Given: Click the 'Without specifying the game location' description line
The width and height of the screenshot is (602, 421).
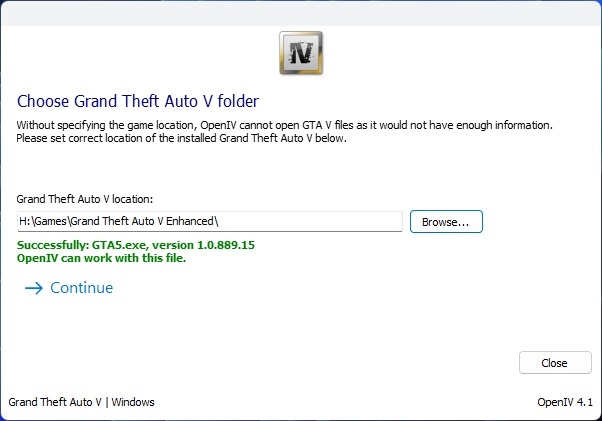Looking at the screenshot, I should pyautogui.click(x=284, y=125).
